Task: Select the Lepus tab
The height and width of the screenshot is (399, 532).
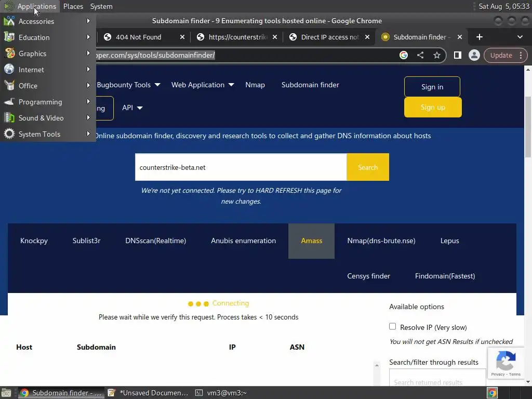Action: 449,241
